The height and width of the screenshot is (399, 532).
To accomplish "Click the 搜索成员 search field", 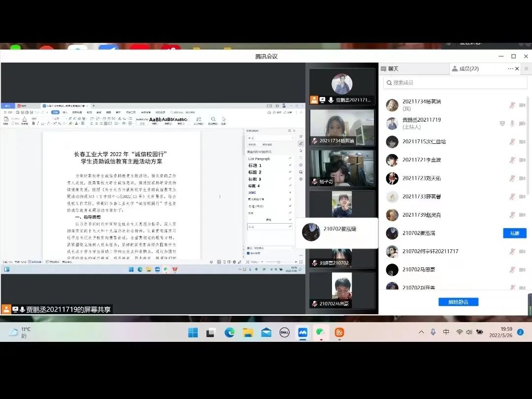I will [x=456, y=83].
